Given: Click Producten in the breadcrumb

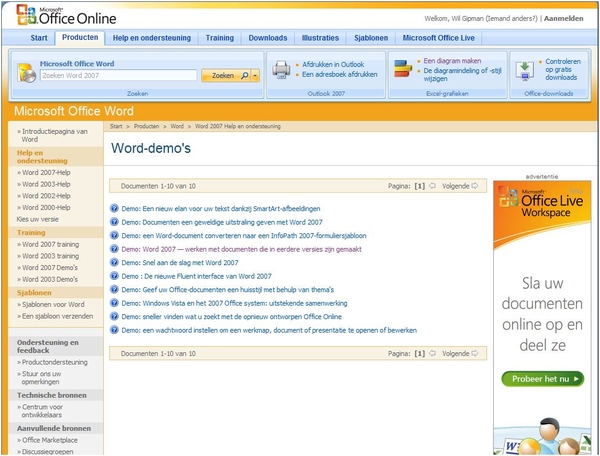Looking at the screenshot, I should (x=146, y=126).
